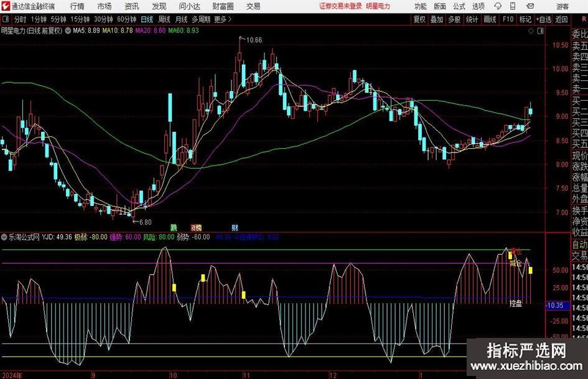Click the MA10: 8.78 label
The width and height of the screenshot is (588, 379).
[118, 30]
